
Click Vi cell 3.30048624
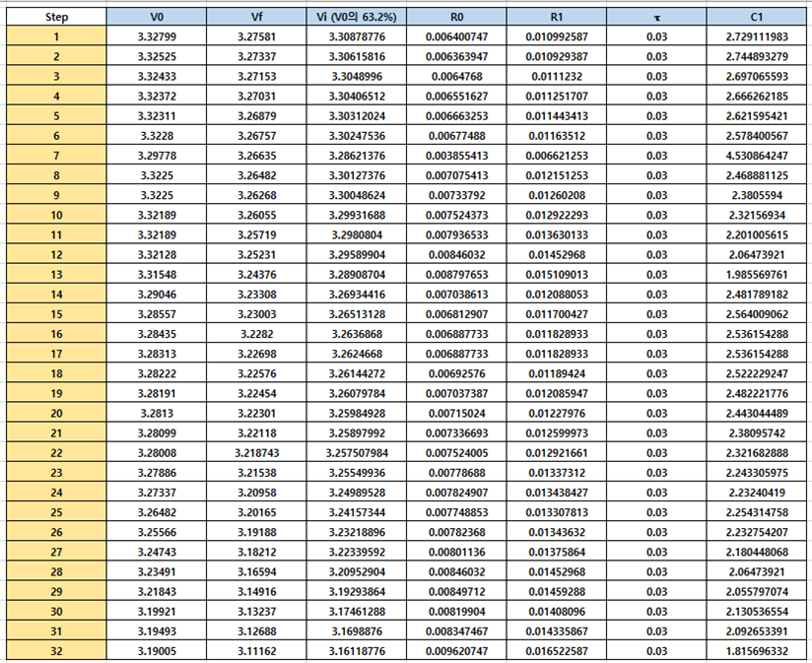point(357,196)
